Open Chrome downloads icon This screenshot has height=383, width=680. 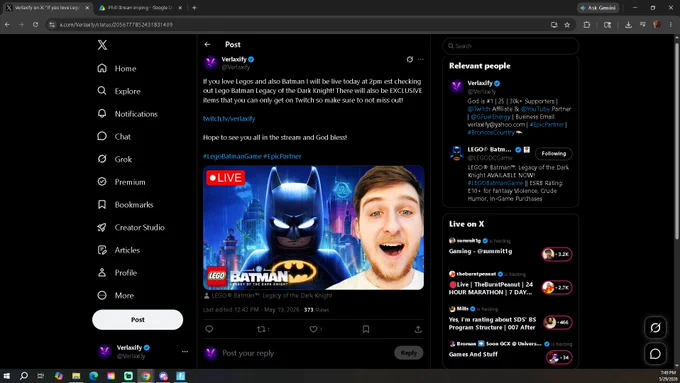pos(628,25)
